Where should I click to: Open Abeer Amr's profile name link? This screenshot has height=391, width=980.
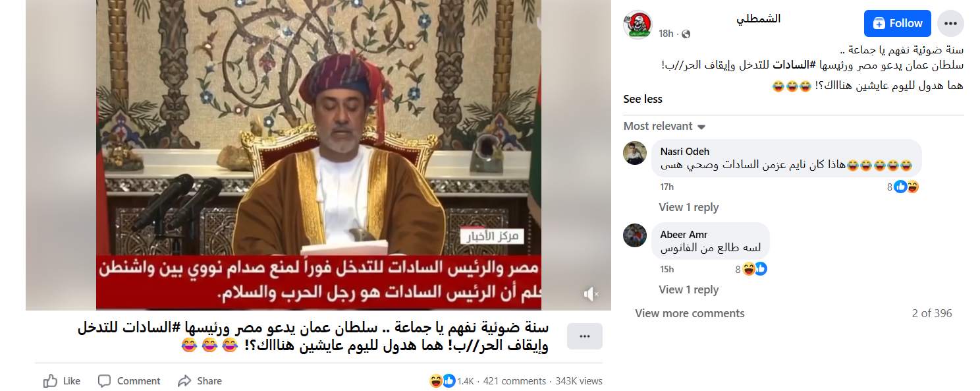coord(684,234)
